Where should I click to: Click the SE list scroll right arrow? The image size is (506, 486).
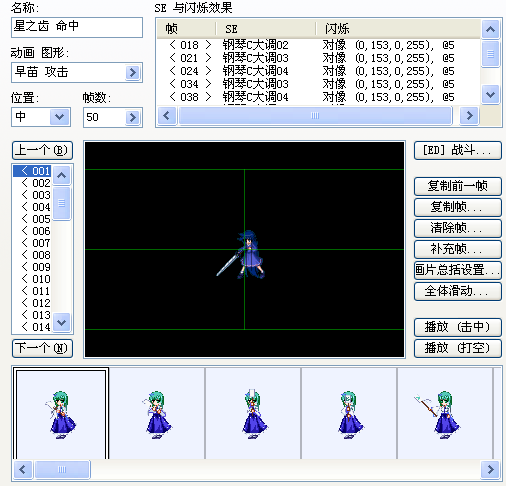click(x=469, y=116)
